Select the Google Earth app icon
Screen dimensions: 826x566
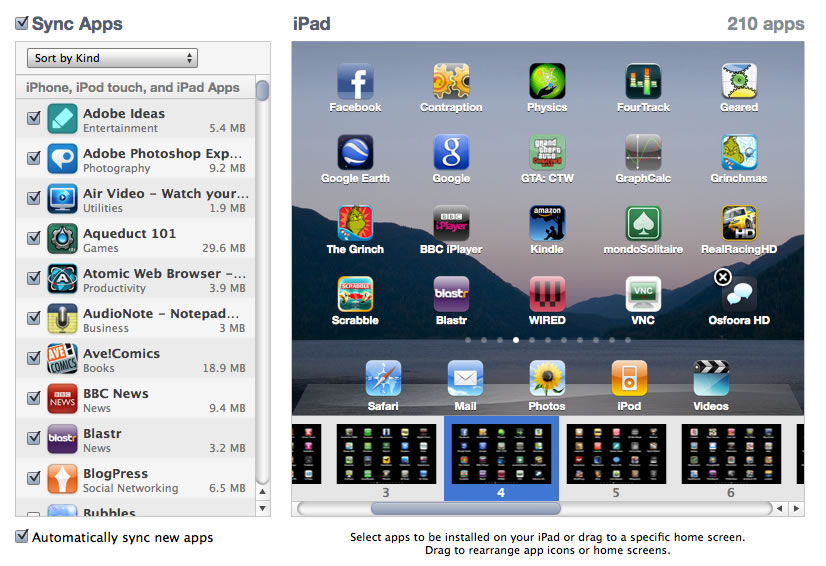(x=355, y=152)
